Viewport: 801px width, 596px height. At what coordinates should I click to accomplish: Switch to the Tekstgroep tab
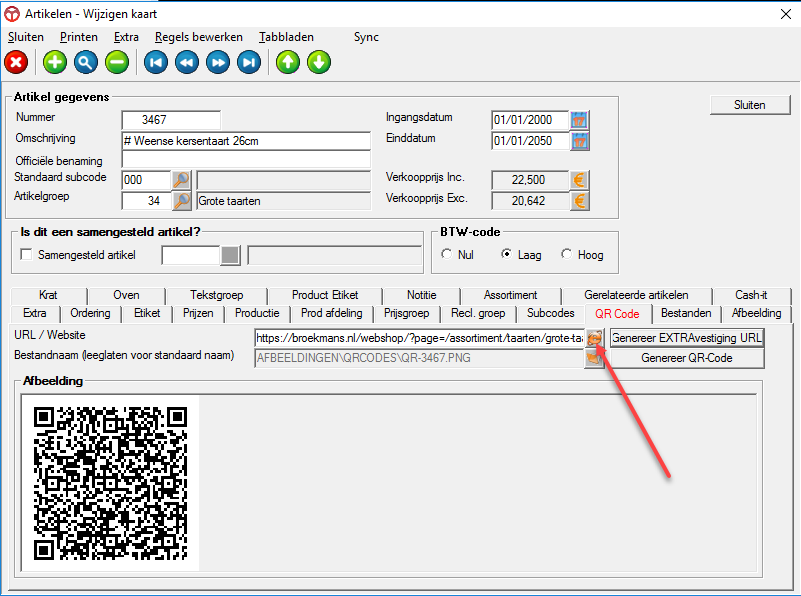[x=217, y=295]
